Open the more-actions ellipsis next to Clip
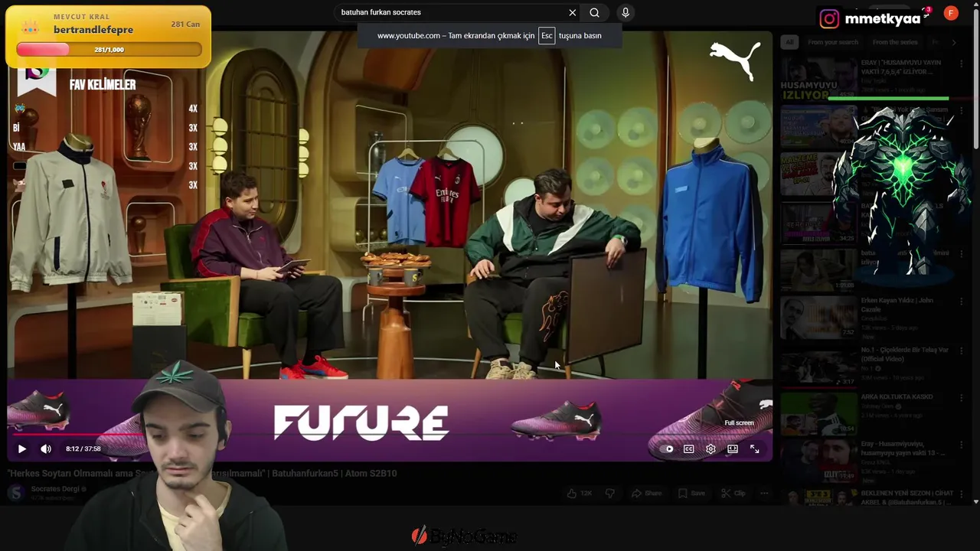The height and width of the screenshot is (551, 980). 763,494
